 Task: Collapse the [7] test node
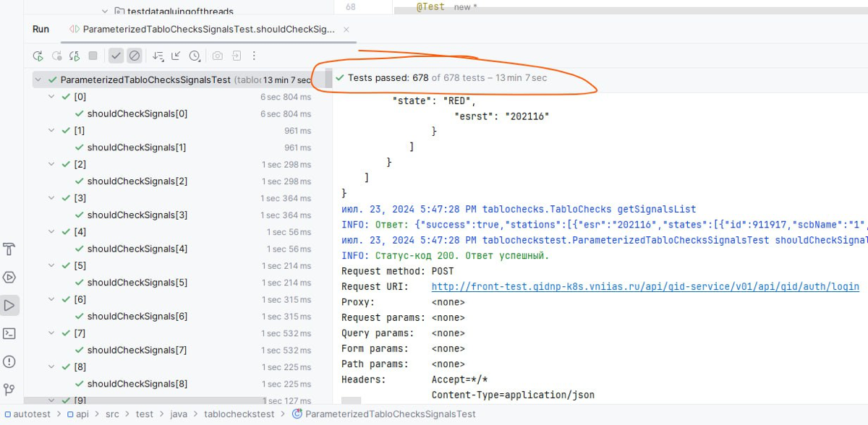tap(52, 333)
